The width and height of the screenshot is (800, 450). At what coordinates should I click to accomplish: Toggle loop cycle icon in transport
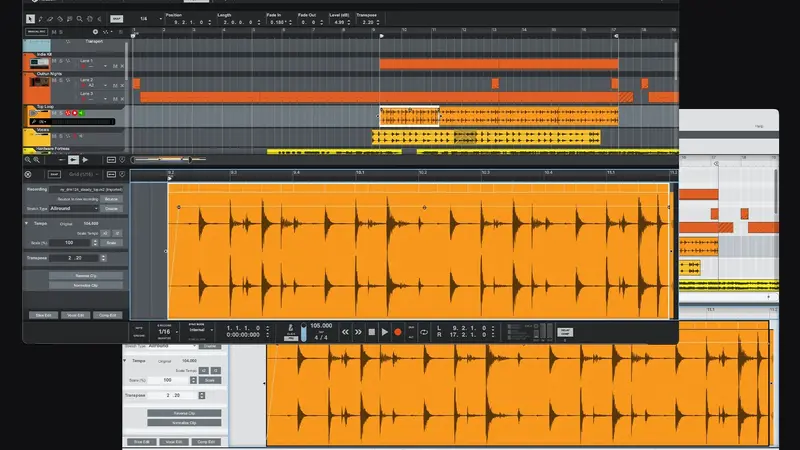(x=424, y=333)
